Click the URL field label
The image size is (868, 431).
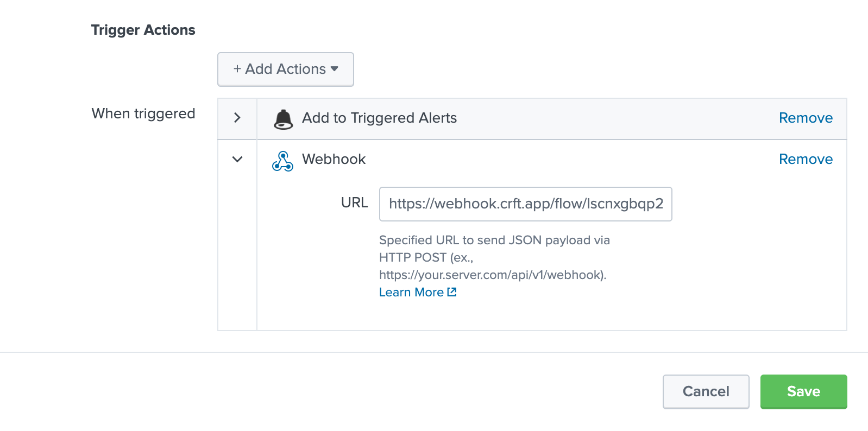[x=354, y=202]
